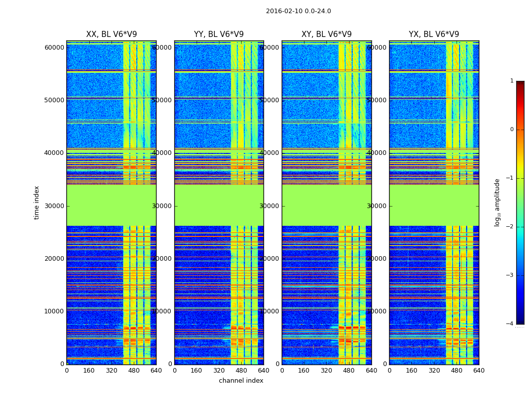Click the green band in the YY heatmap
This screenshot has height=405, width=532.
point(219,205)
